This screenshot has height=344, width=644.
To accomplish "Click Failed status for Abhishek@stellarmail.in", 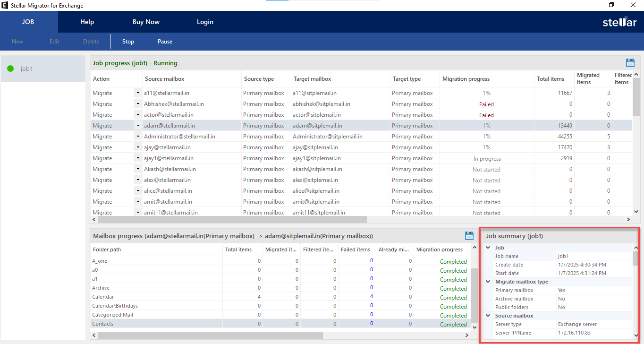I will click(486, 104).
